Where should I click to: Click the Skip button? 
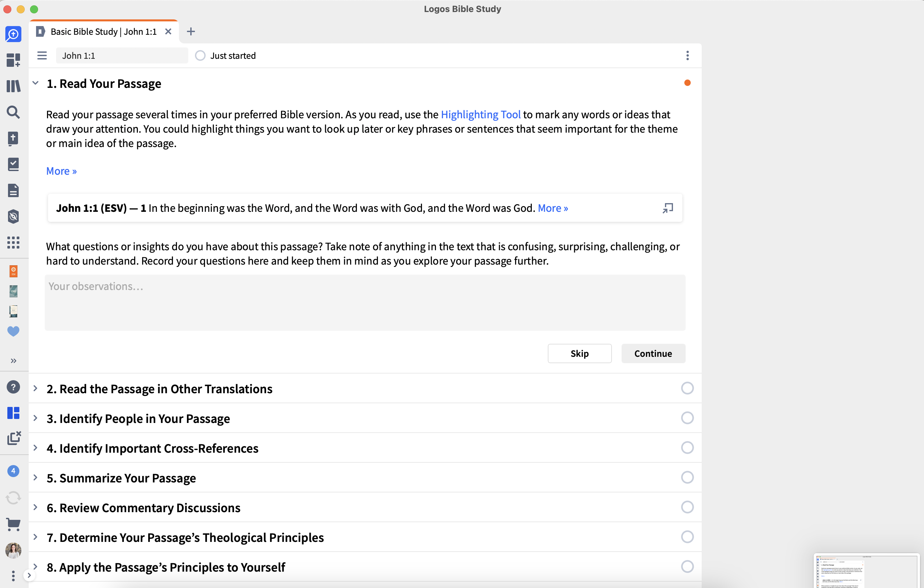[580, 353]
